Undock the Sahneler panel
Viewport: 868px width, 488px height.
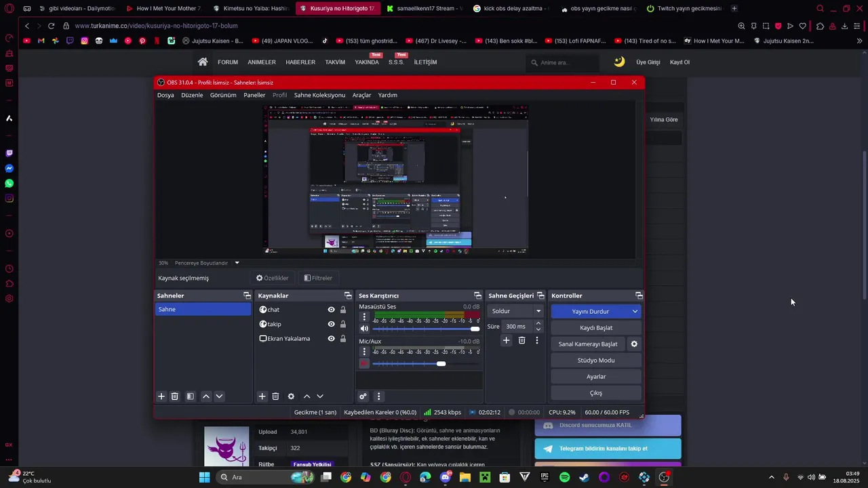[247, 296]
